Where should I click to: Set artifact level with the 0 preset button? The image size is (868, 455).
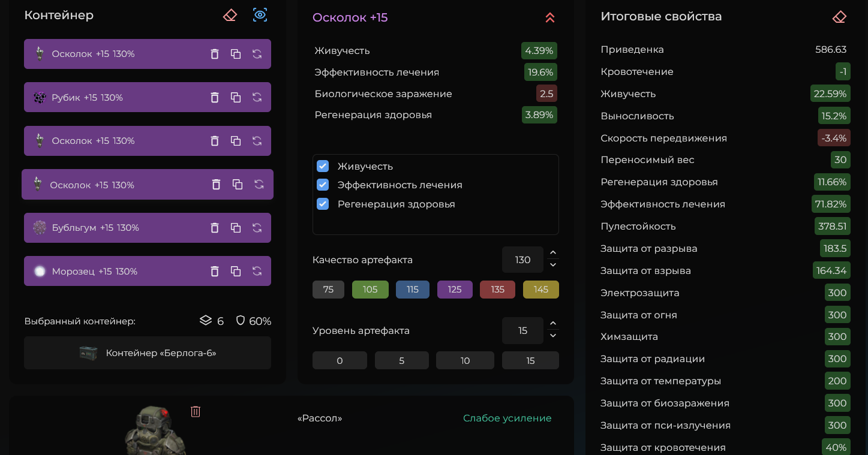[340, 360]
